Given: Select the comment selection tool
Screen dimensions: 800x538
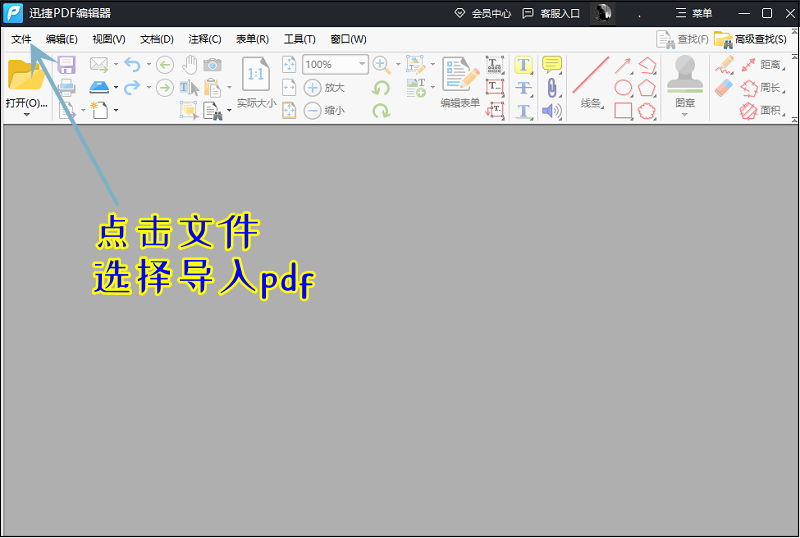Looking at the screenshot, I should tap(188, 110).
